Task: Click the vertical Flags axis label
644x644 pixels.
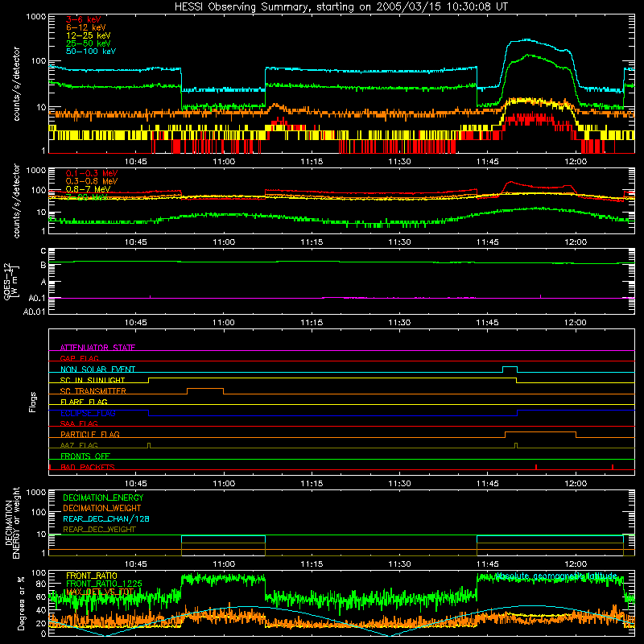Action: pyautogui.click(x=33, y=402)
